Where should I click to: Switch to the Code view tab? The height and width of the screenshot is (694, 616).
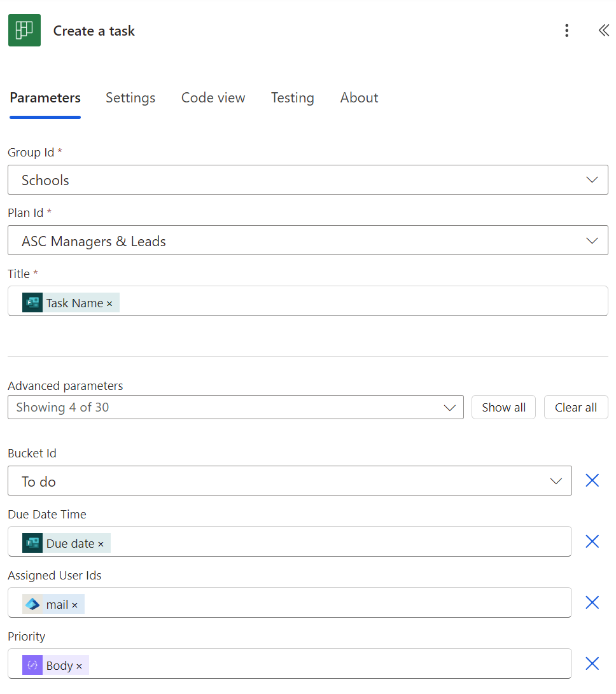(213, 98)
